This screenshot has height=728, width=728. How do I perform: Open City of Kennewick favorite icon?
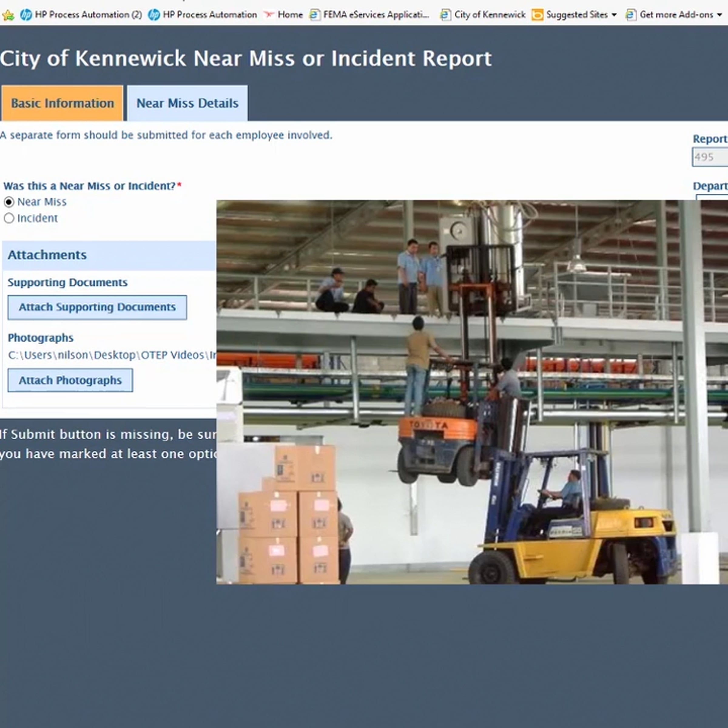pyautogui.click(x=445, y=15)
